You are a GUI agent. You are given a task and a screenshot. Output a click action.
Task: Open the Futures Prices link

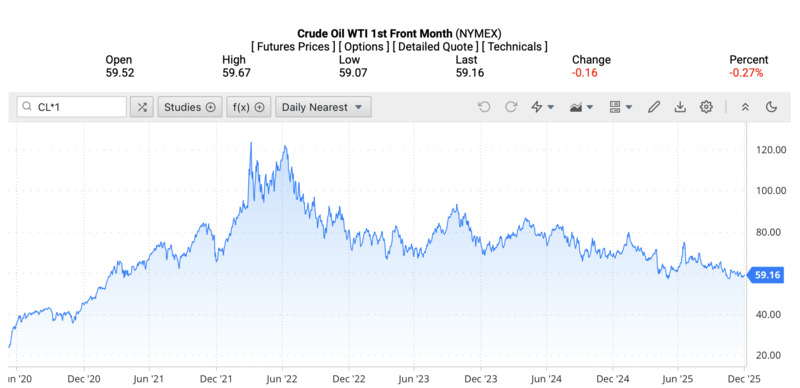click(x=293, y=47)
